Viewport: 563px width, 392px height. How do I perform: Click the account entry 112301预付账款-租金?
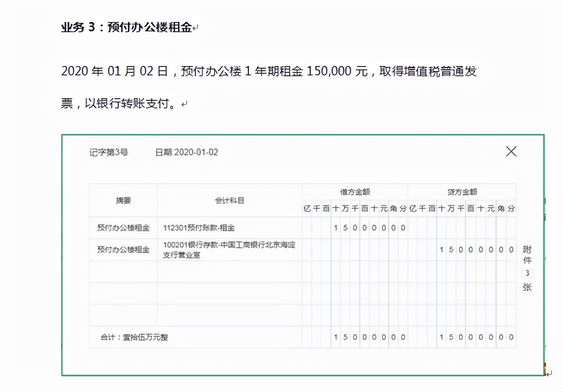[199, 227]
